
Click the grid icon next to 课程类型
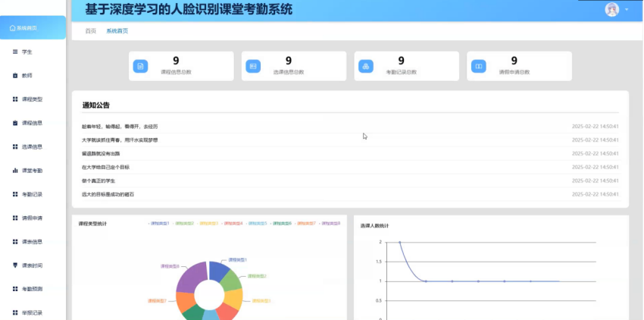point(15,99)
